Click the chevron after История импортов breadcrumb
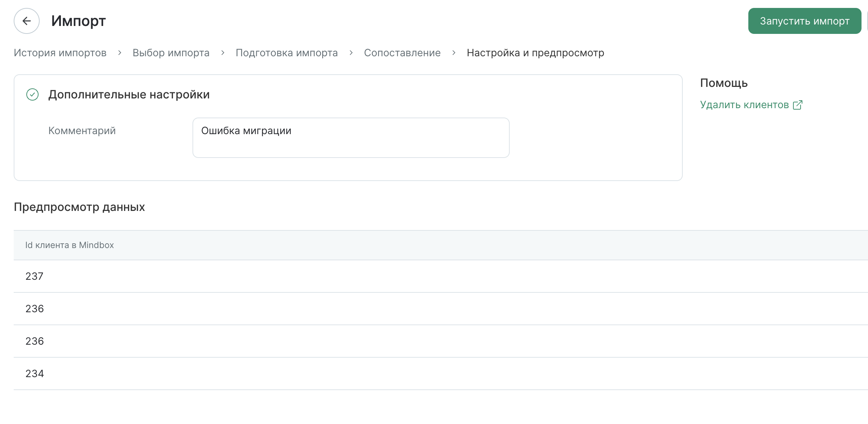 click(x=120, y=53)
